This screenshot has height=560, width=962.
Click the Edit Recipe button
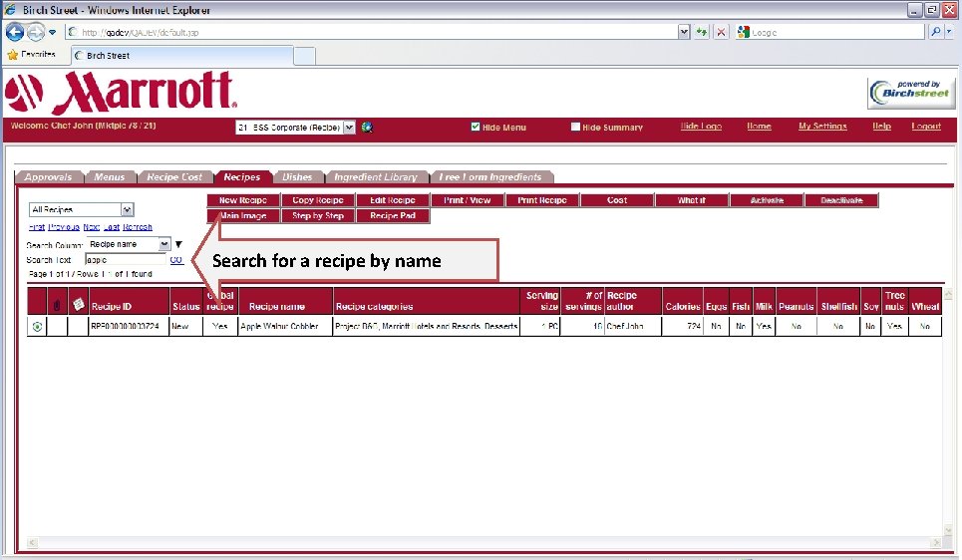tap(393, 200)
